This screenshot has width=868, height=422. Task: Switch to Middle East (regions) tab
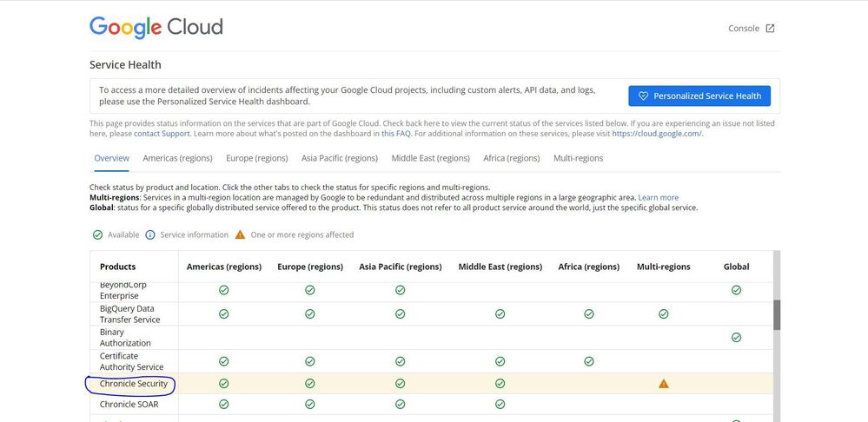(431, 158)
